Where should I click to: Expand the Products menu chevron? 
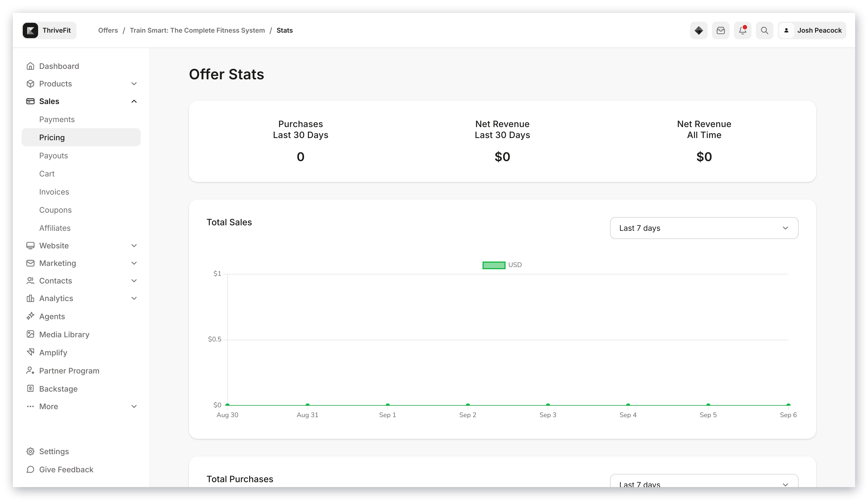(x=134, y=83)
